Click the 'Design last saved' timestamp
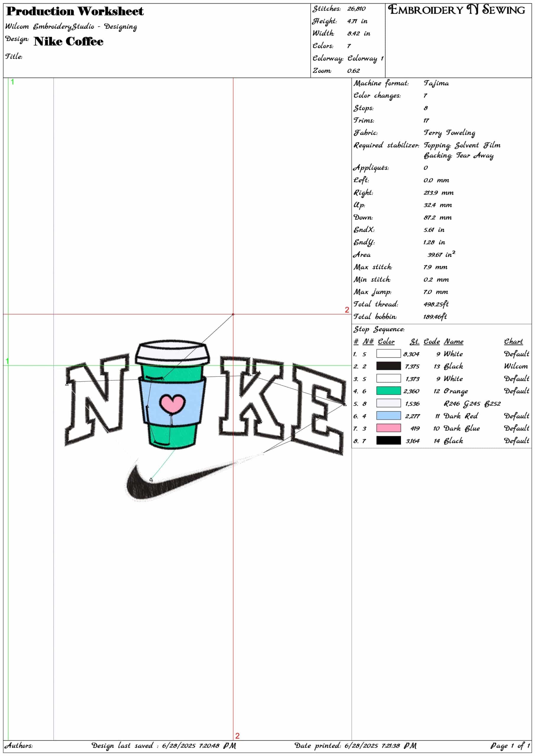Image resolution: width=535 pixels, height=756 pixels. click(x=163, y=745)
